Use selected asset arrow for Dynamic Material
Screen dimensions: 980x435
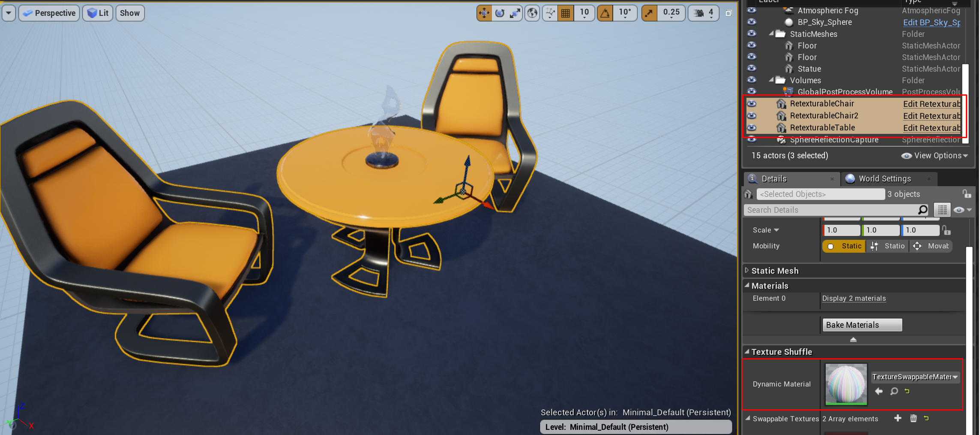click(879, 391)
